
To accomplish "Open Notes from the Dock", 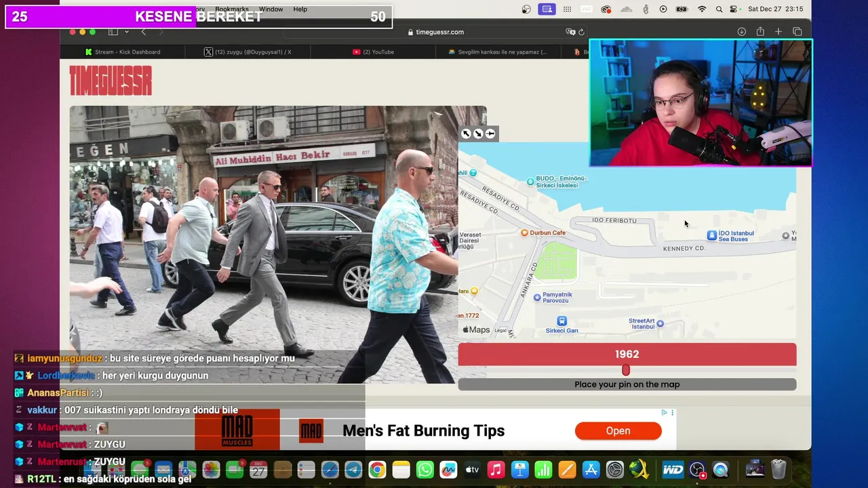I will [401, 470].
